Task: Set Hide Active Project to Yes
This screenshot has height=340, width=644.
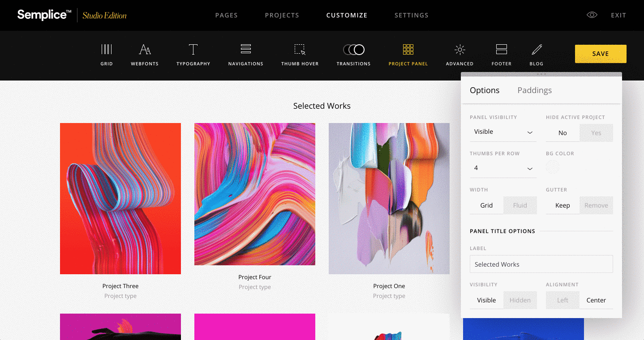Action: coord(596,132)
